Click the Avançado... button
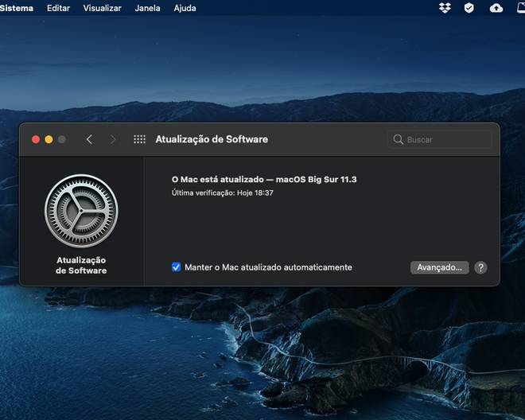The height and width of the screenshot is (420, 525). (x=439, y=267)
